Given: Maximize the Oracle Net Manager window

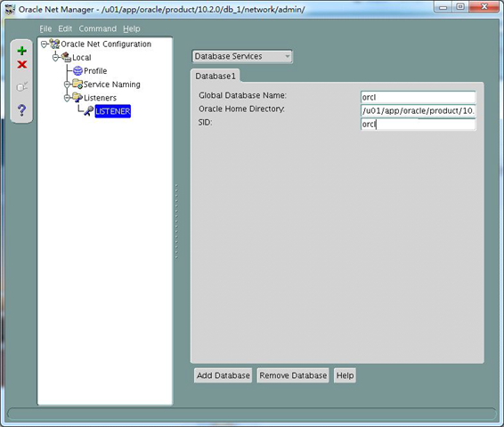Looking at the screenshot, I should (460, 7).
